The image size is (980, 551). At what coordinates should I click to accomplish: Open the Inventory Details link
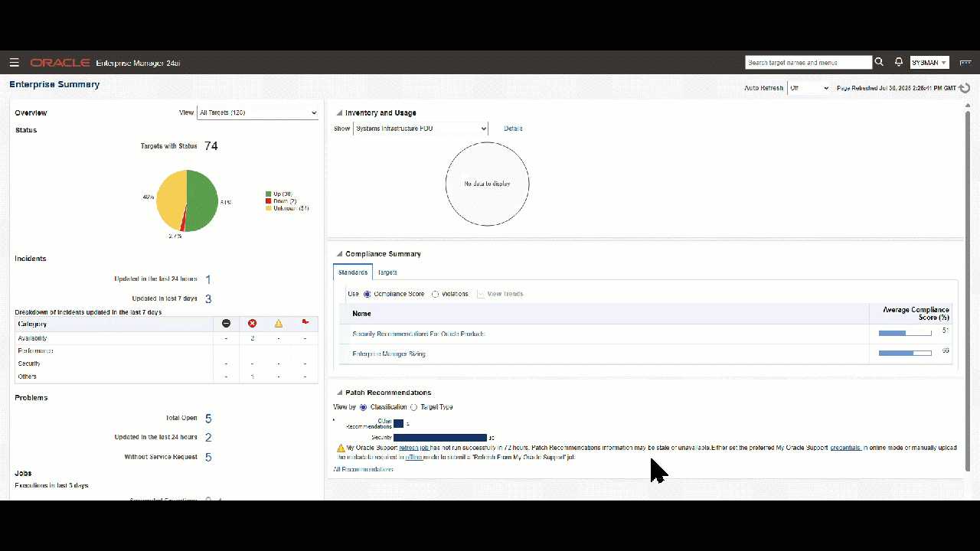tap(513, 129)
